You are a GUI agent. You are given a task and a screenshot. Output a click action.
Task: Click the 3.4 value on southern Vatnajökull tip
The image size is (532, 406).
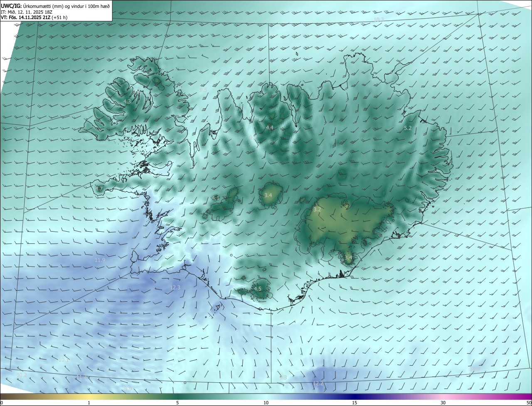348,257
